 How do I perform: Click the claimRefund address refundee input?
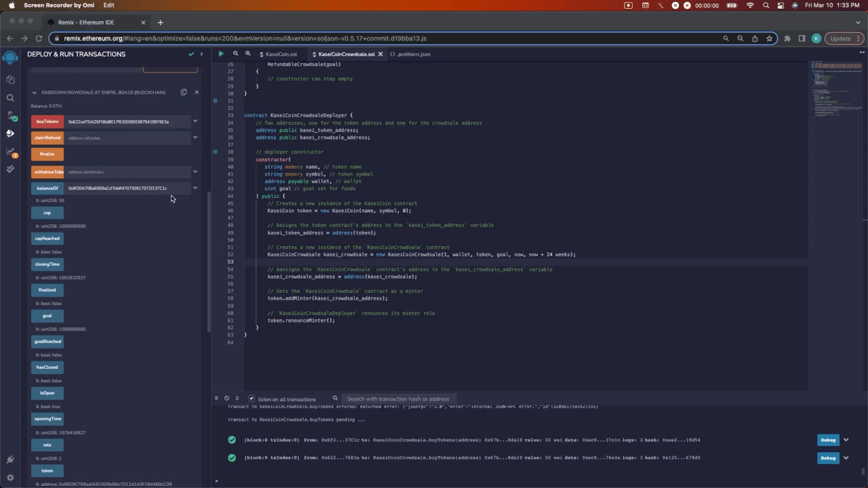point(127,138)
